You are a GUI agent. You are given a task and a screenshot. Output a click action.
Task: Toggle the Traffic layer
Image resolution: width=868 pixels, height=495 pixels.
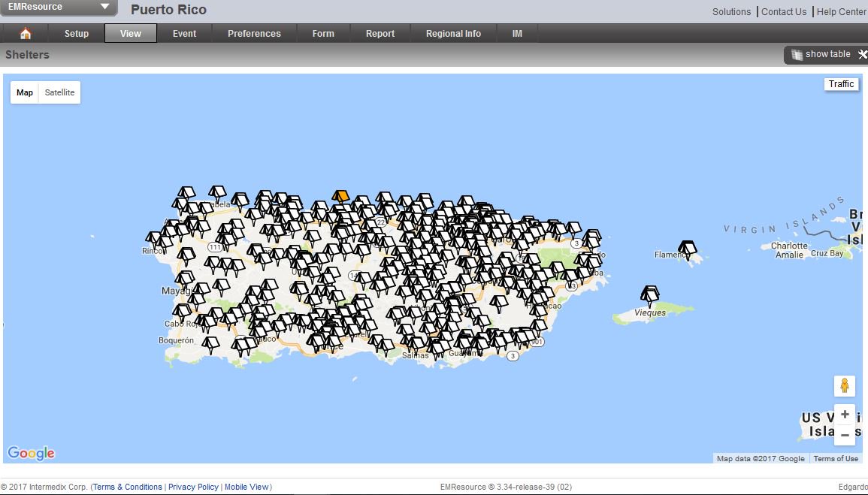(x=841, y=84)
